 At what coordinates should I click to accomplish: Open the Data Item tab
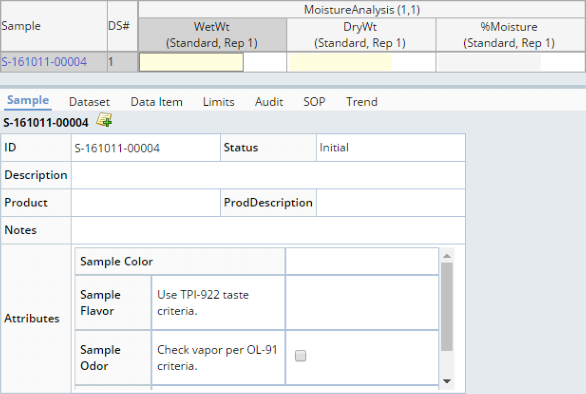coord(156,102)
